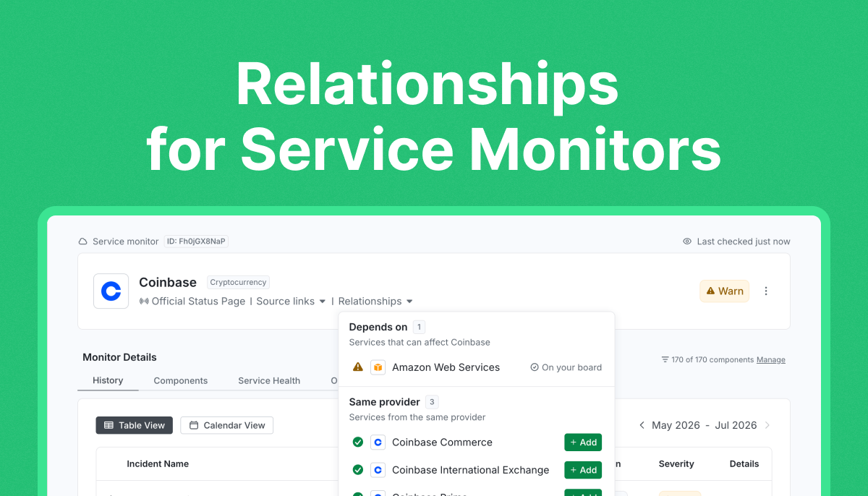Click the Severity column header
Image resolution: width=868 pixels, height=496 pixels.
[x=676, y=464]
